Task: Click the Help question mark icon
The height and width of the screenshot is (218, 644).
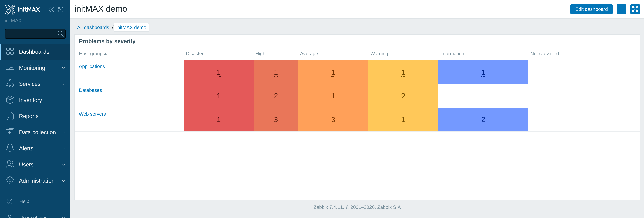Action: 10,201
